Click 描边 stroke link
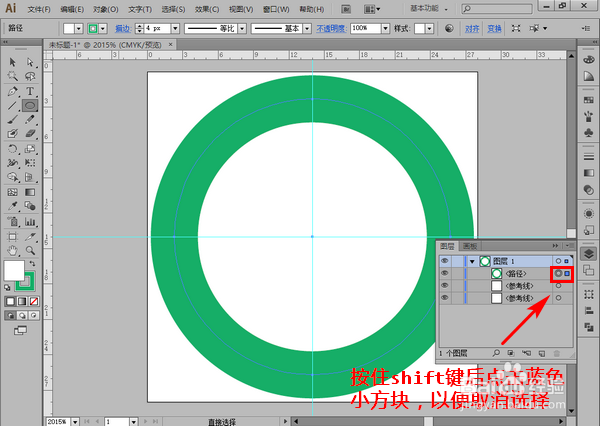Screen dimensions: 600x426 click(123, 28)
